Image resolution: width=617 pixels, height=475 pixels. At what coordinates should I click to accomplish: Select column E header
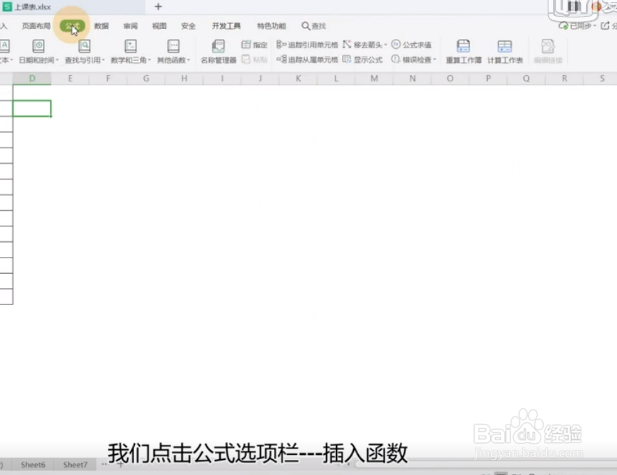point(70,78)
